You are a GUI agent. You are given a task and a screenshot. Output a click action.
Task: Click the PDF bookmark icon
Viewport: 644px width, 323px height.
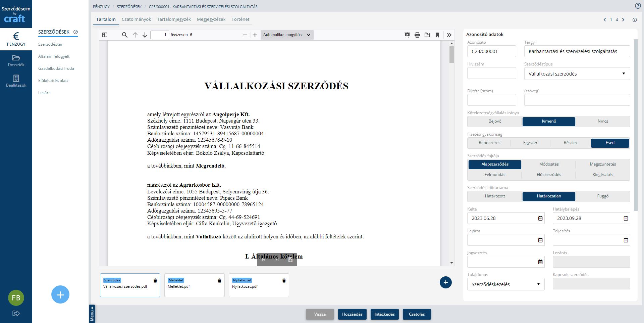(437, 35)
